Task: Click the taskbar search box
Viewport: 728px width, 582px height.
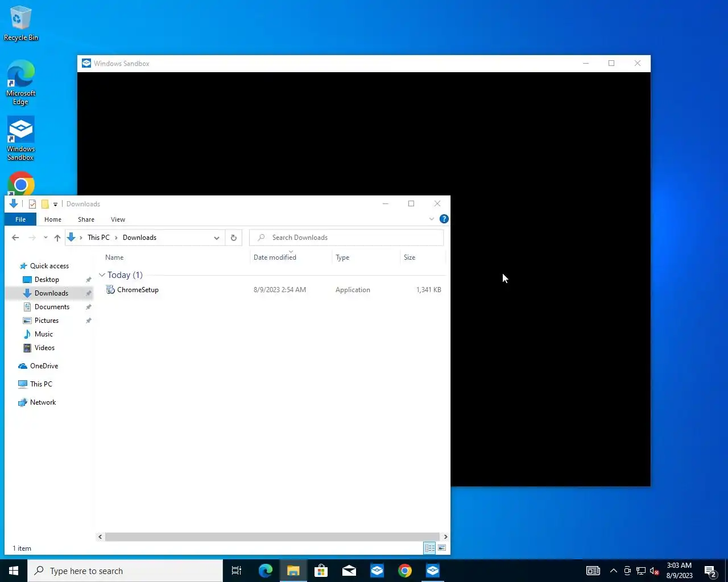Action: point(125,571)
